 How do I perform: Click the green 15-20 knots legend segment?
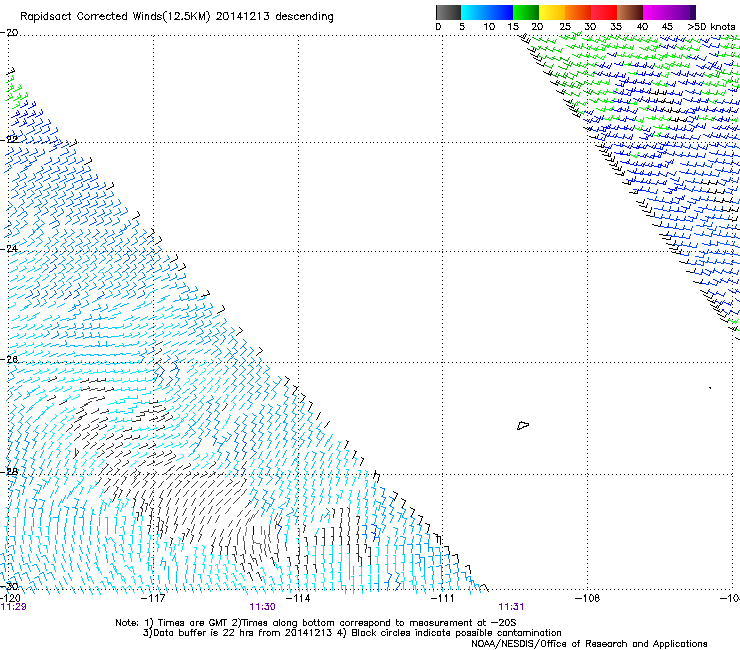pos(526,12)
